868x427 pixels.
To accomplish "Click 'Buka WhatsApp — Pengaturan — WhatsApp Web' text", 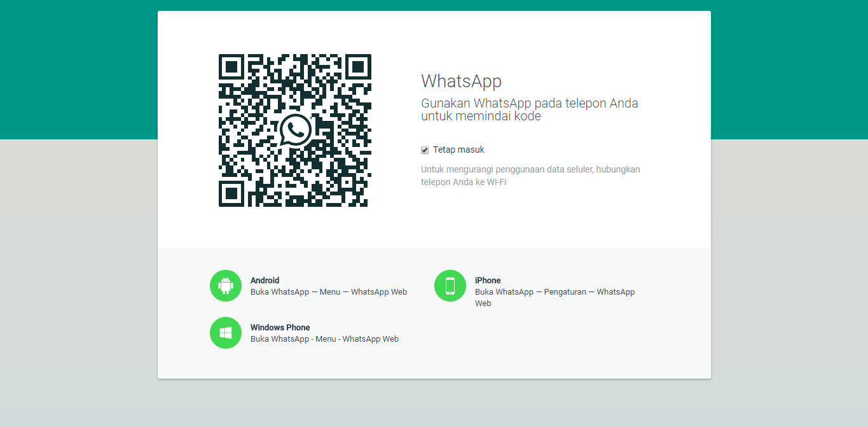I will pyautogui.click(x=555, y=298).
